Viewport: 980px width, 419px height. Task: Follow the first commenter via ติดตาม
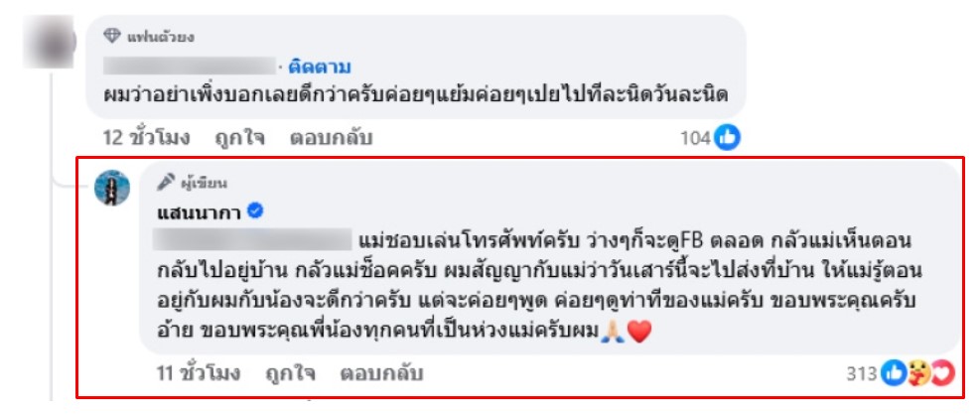point(320,67)
